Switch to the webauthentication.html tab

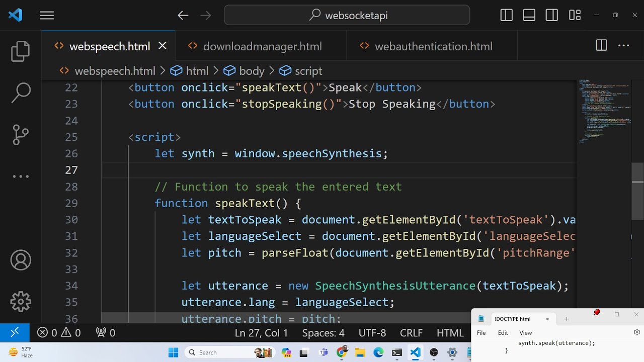(x=433, y=46)
